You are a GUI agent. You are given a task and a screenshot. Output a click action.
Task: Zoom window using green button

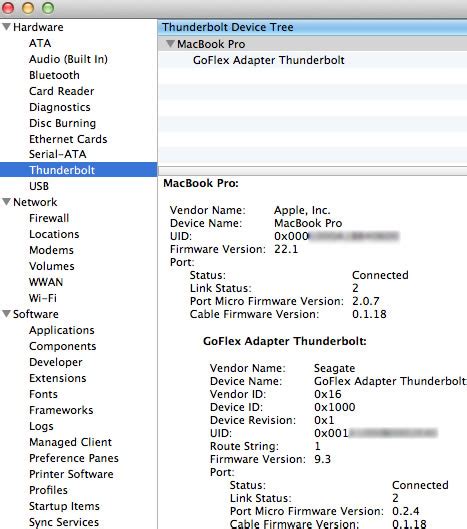point(48,7)
